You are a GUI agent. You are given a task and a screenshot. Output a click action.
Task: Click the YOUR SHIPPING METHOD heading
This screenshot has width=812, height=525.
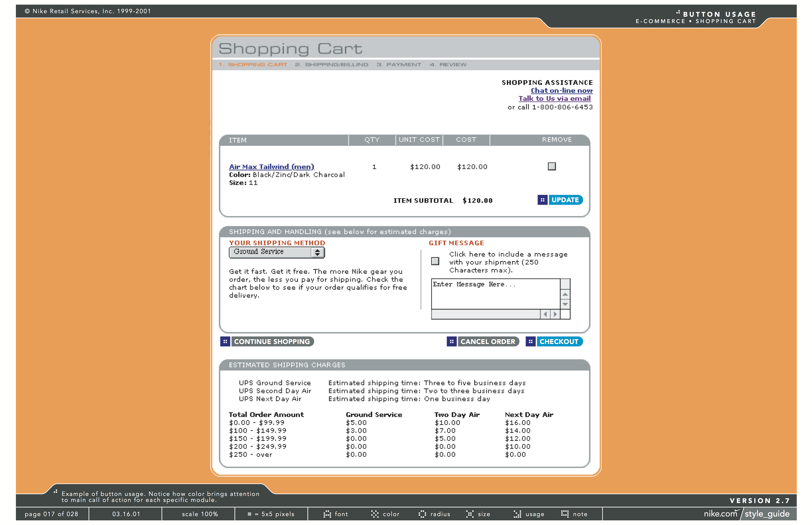pos(277,243)
